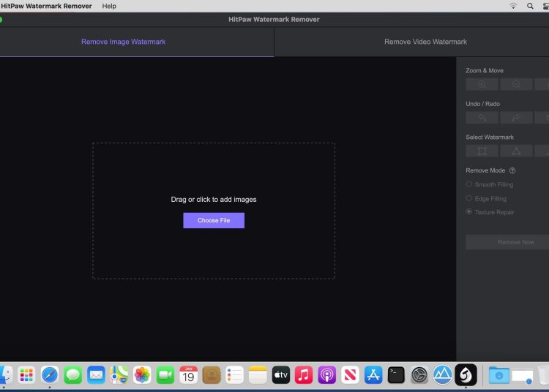
Task: Open the Remove Mode help icon
Action: click(512, 170)
